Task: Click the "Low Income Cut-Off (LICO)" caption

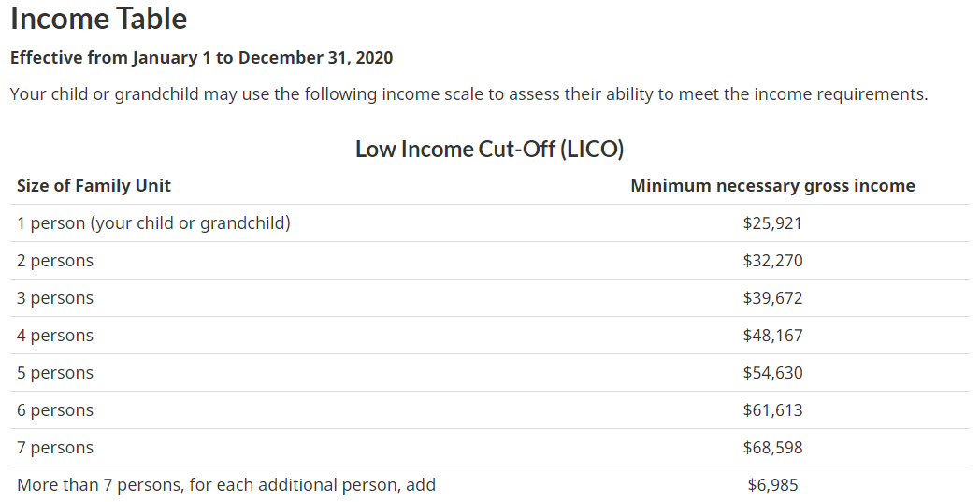Action: (x=489, y=149)
